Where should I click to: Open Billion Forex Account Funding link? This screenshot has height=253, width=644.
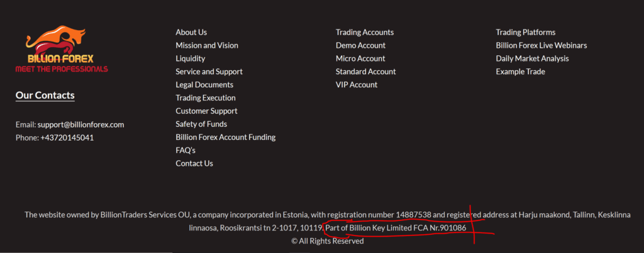[x=225, y=137]
